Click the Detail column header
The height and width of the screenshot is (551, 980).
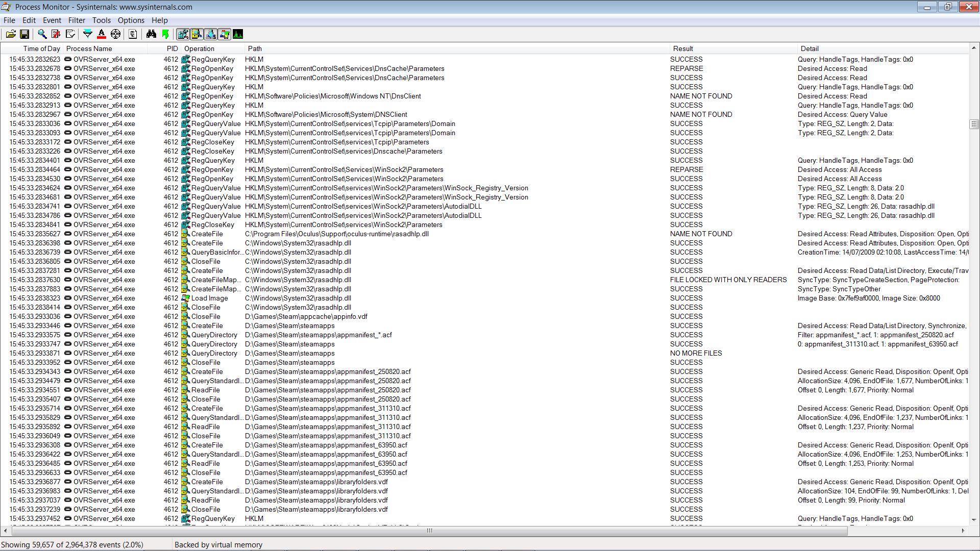[x=883, y=48]
